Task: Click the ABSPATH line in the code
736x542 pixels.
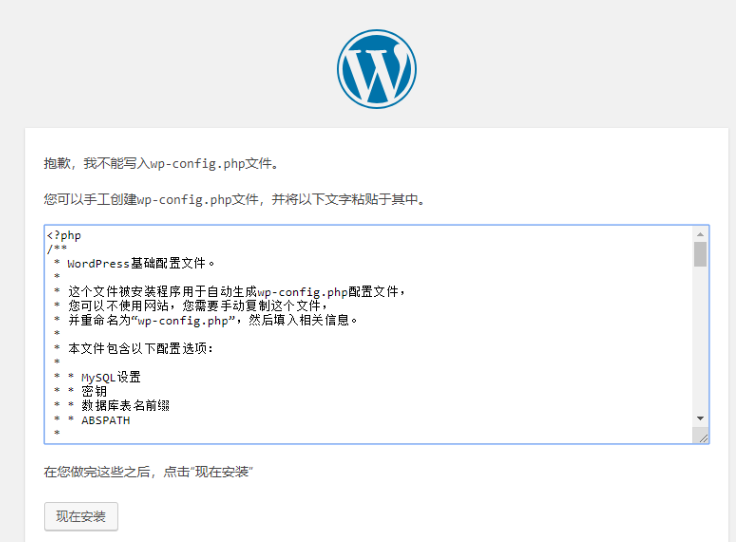Action: pyautogui.click(x=105, y=420)
